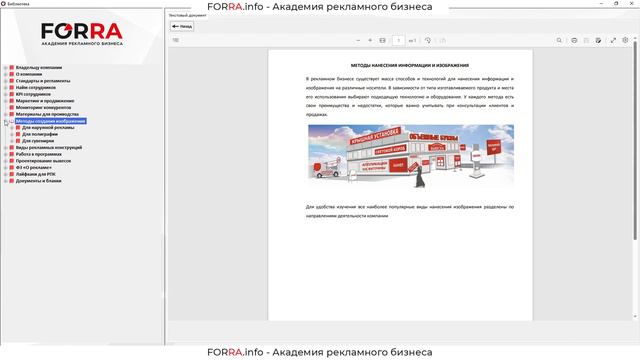Click the FORRA logo in the sidebar
The width and height of the screenshot is (640, 360).
click(82, 34)
